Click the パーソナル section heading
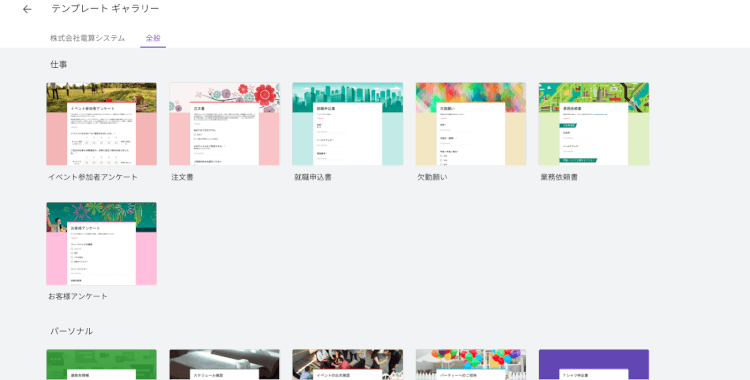This screenshot has width=750, height=380. 71,331
